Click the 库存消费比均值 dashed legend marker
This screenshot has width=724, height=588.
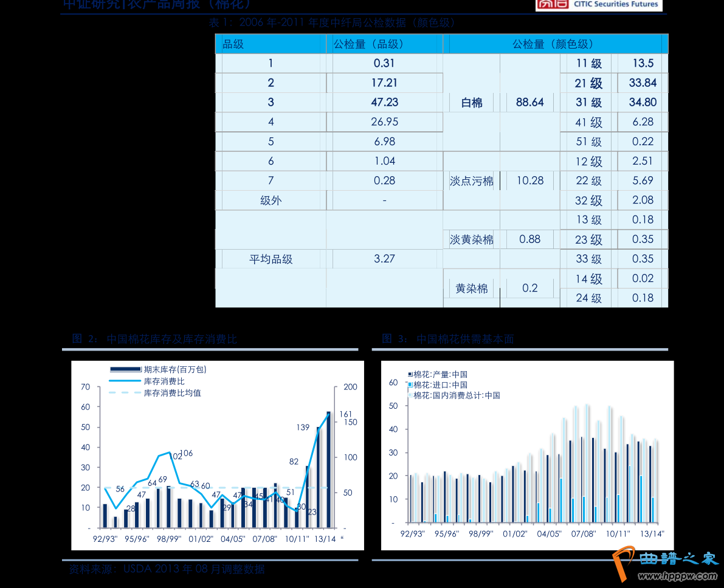125,393
